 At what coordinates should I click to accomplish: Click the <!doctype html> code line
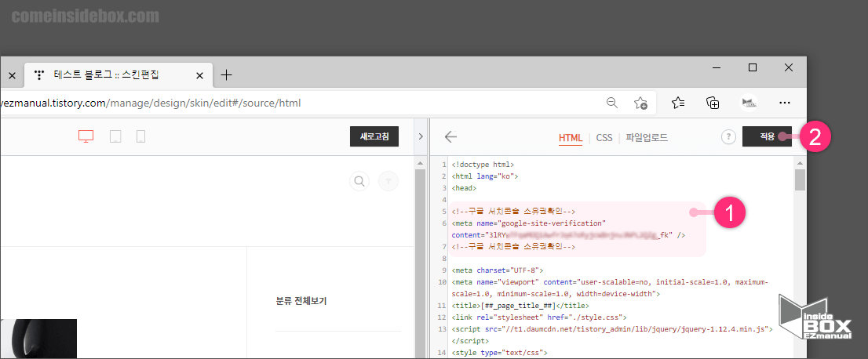483,165
